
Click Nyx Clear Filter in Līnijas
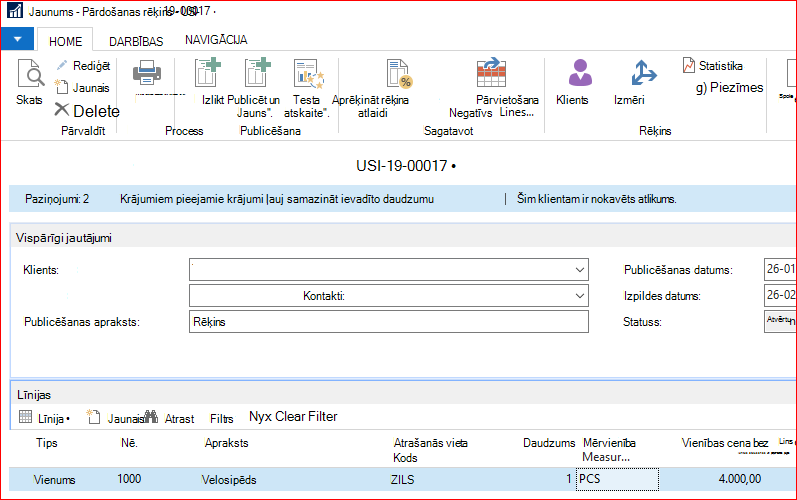(293, 417)
